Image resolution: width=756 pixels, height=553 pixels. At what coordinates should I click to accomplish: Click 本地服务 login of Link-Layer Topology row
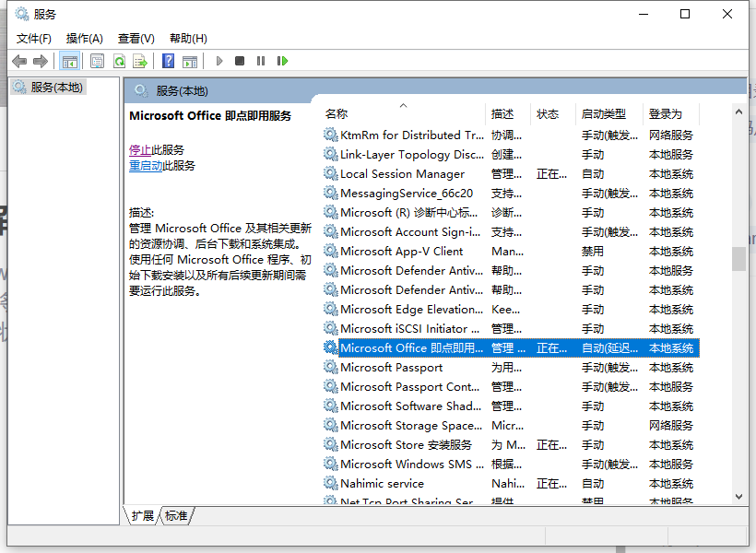click(x=670, y=155)
